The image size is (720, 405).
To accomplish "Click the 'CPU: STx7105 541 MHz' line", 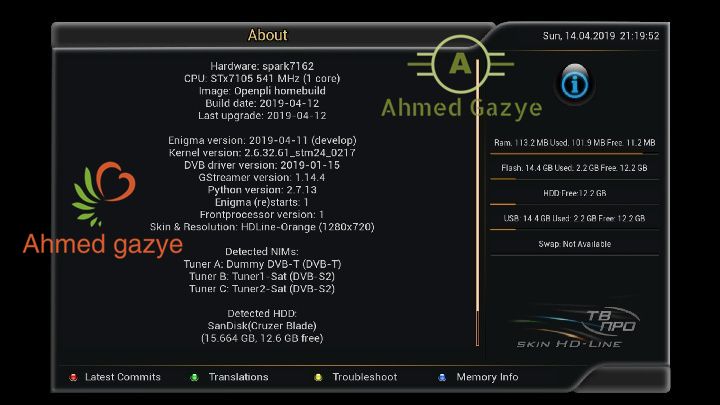I will 262,79.
